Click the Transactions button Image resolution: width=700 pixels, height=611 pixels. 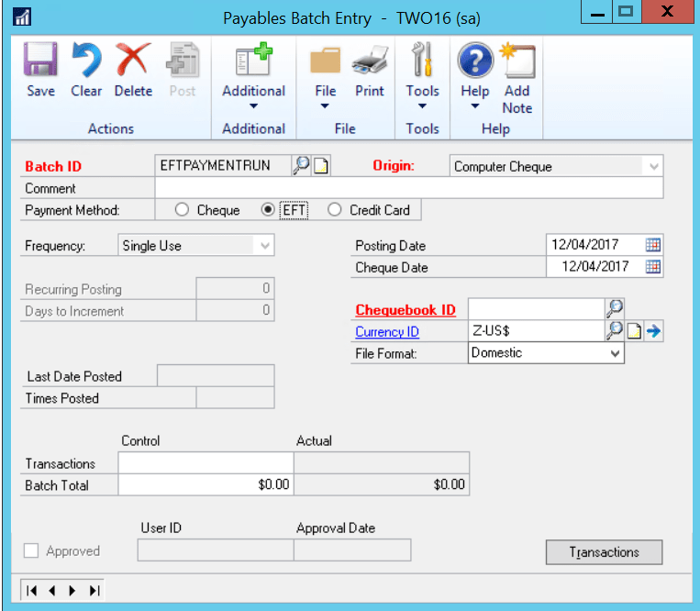604,552
